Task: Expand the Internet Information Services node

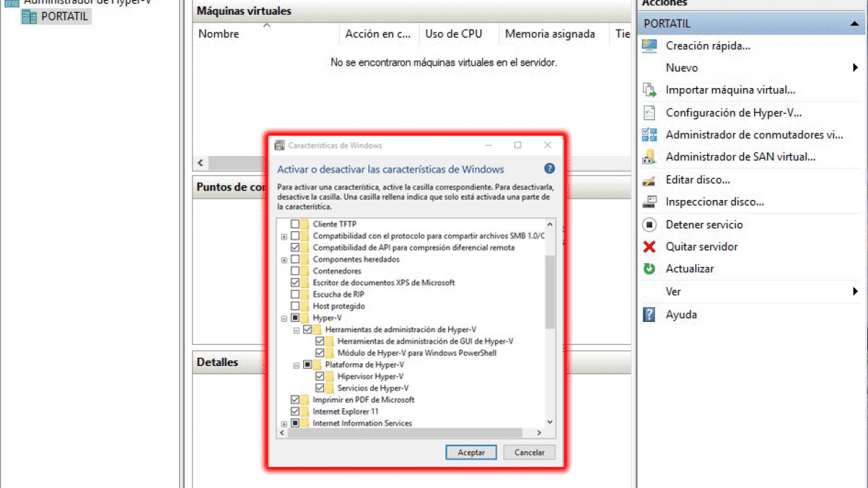Action: pos(284,423)
